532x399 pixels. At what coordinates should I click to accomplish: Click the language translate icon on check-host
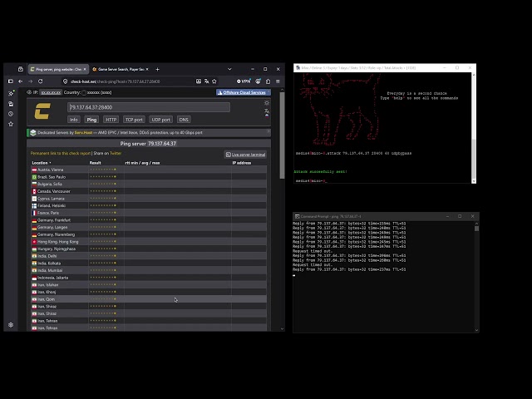tap(267, 111)
